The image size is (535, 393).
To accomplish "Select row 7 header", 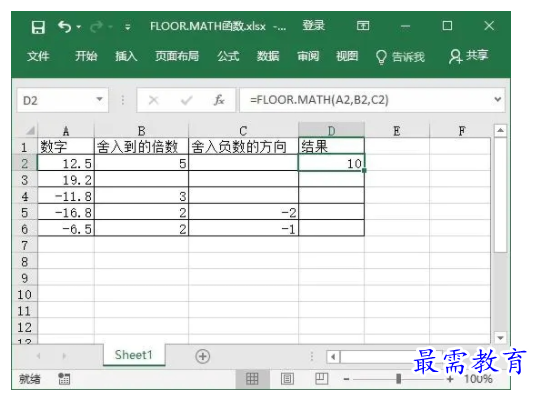I will pos(25,245).
